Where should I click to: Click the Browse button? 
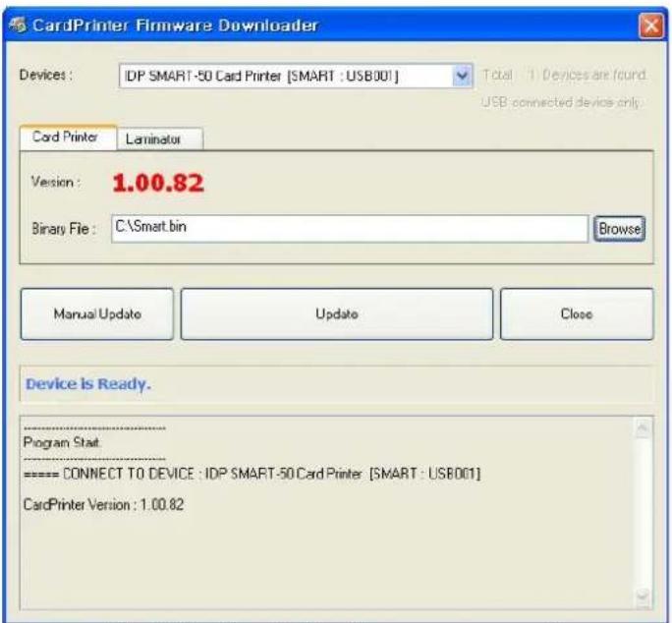point(619,229)
